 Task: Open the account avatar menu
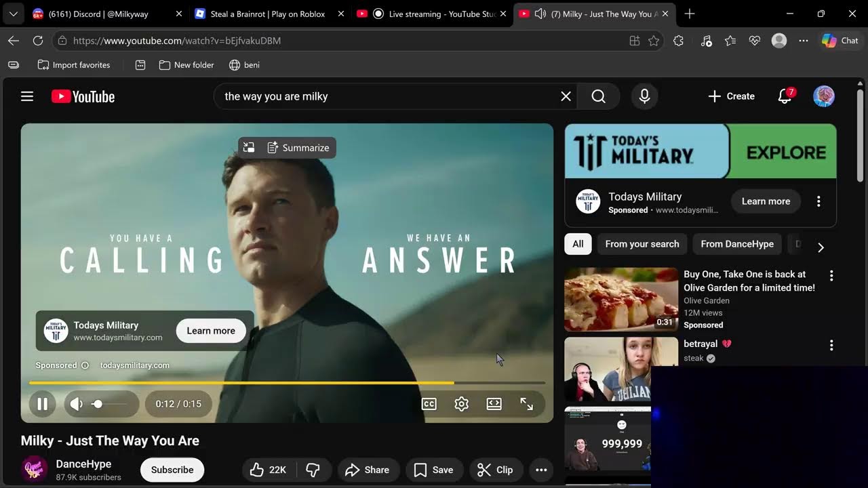(824, 96)
